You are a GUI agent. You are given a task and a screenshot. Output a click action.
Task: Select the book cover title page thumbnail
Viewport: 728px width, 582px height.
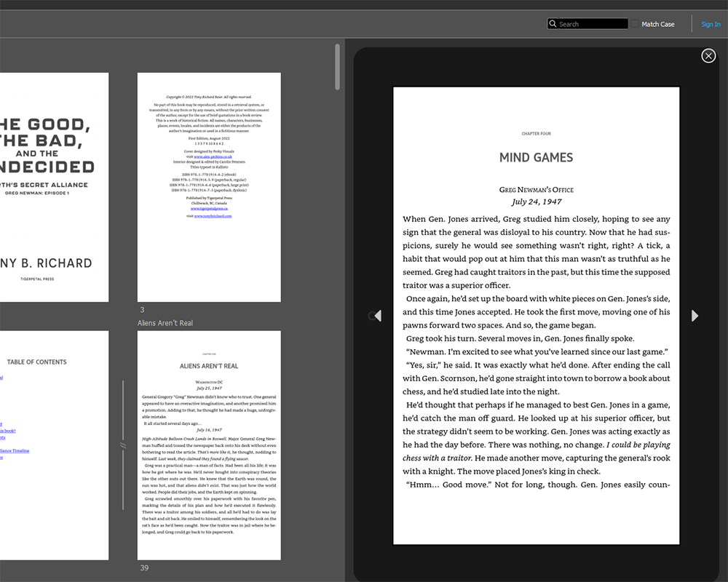54,187
